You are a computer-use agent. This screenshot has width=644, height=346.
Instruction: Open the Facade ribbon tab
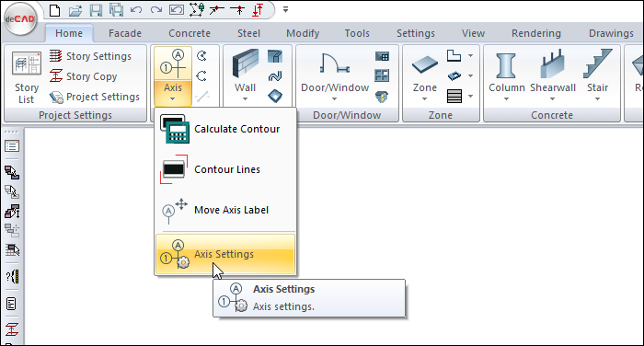pos(125,33)
